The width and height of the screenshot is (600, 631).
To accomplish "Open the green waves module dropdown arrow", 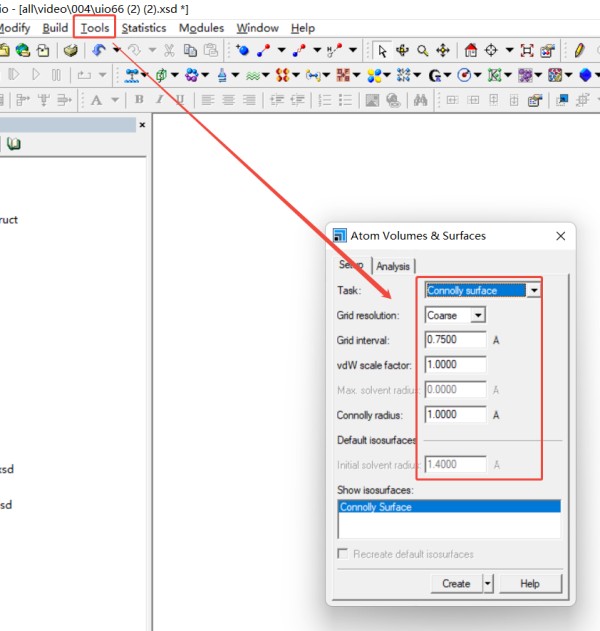I will click(x=266, y=75).
